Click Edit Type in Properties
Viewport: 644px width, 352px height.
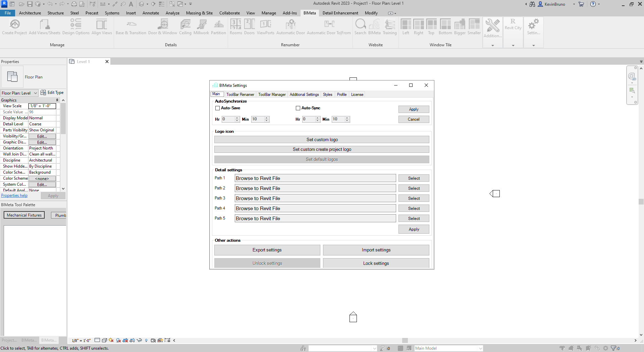(52, 93)
